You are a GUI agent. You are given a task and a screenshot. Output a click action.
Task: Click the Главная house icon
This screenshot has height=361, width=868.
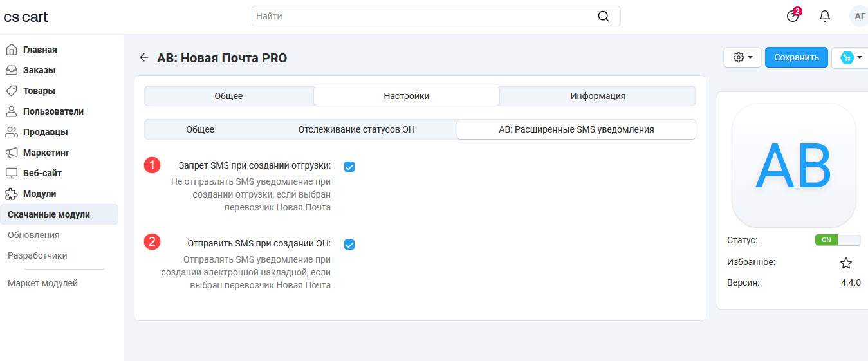(11, 50)
